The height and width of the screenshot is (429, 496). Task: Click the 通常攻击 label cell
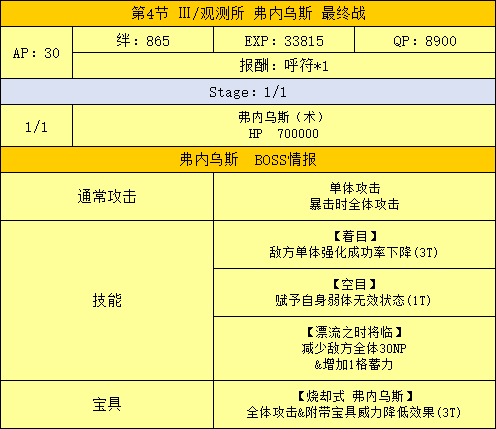tap(107, 197)
